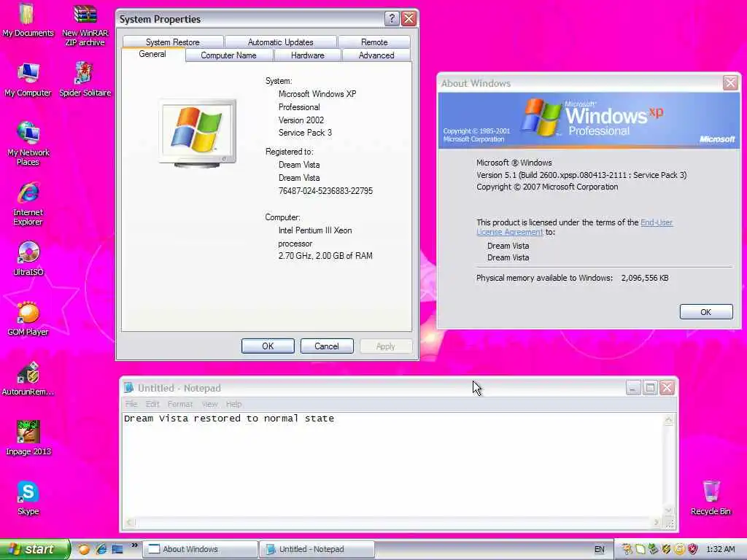This screenshot has height=560, width=747.
Task: Click the taskbar clock showing 1:32 AM
Action: pos(720,549)
